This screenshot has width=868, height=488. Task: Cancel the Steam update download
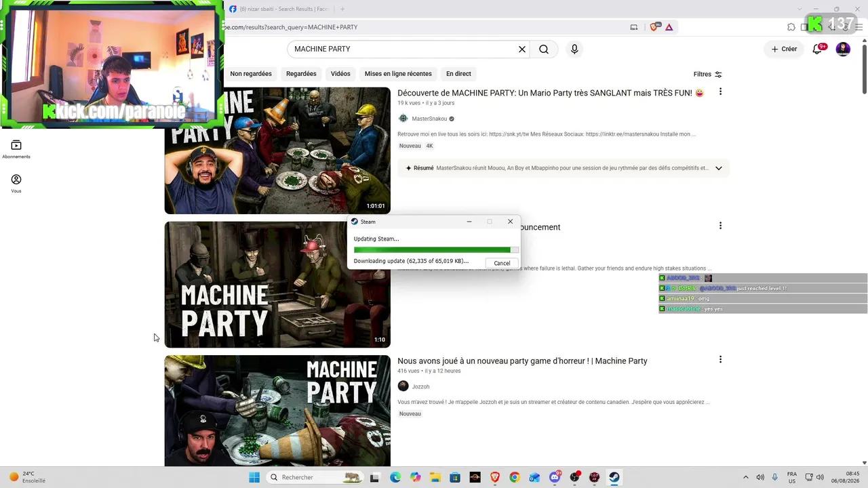[x=502, y=263]
